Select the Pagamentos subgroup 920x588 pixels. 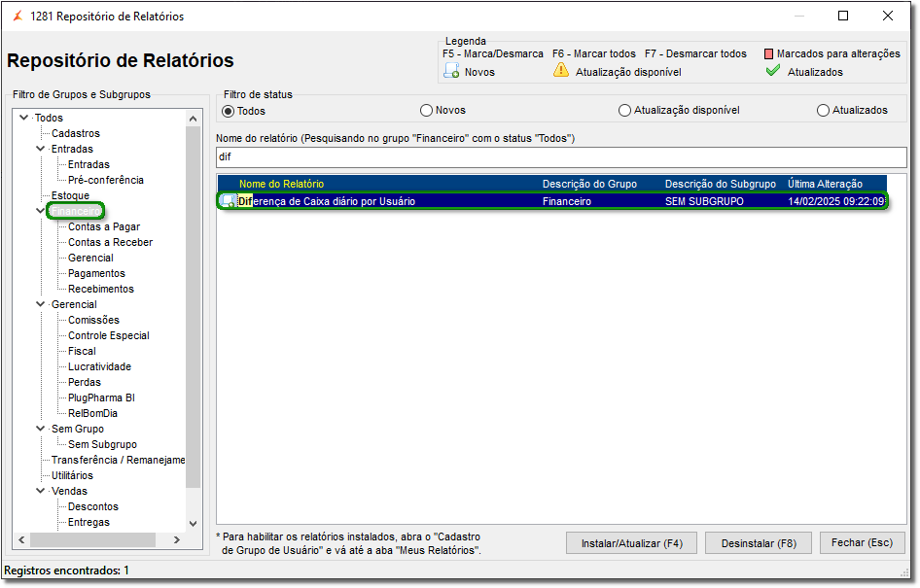(96, 273)
